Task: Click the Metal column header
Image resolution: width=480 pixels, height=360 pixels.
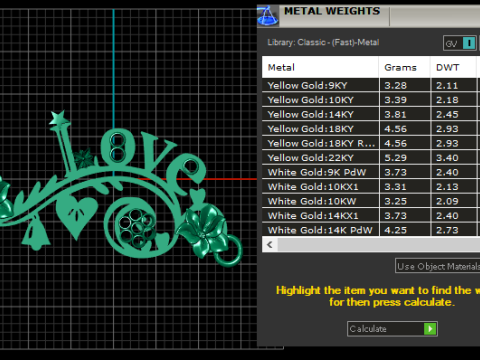Action: click(x=320, y=67)
